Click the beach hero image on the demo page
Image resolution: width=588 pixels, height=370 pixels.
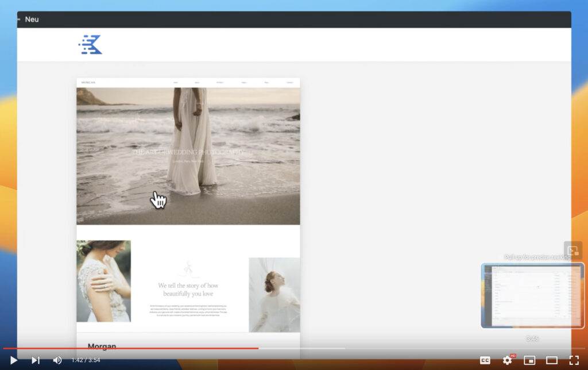pyautogui.click(x=188, y=155)
